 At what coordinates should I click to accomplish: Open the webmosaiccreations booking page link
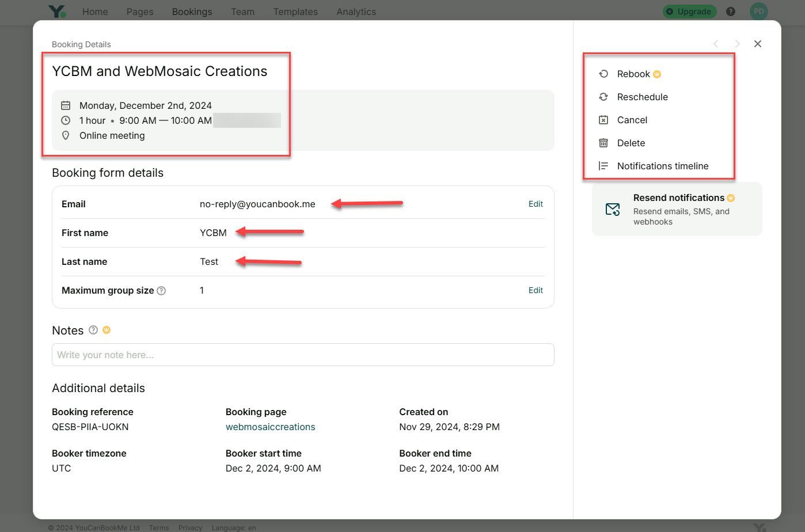[270, 427]
